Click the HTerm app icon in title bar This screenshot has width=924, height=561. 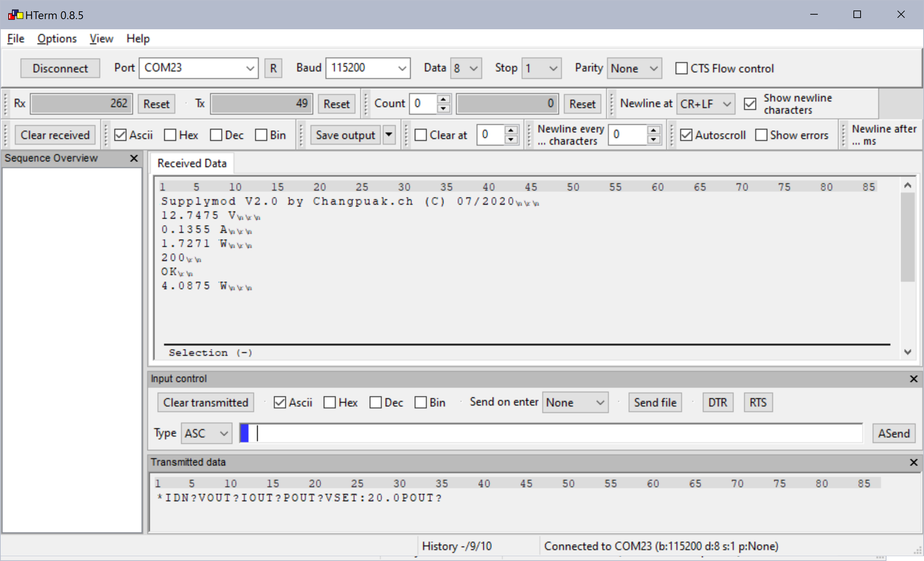point(15,15)
